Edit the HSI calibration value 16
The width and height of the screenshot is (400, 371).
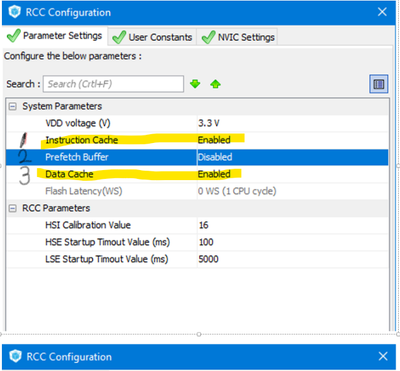click(x=203, y=225)
